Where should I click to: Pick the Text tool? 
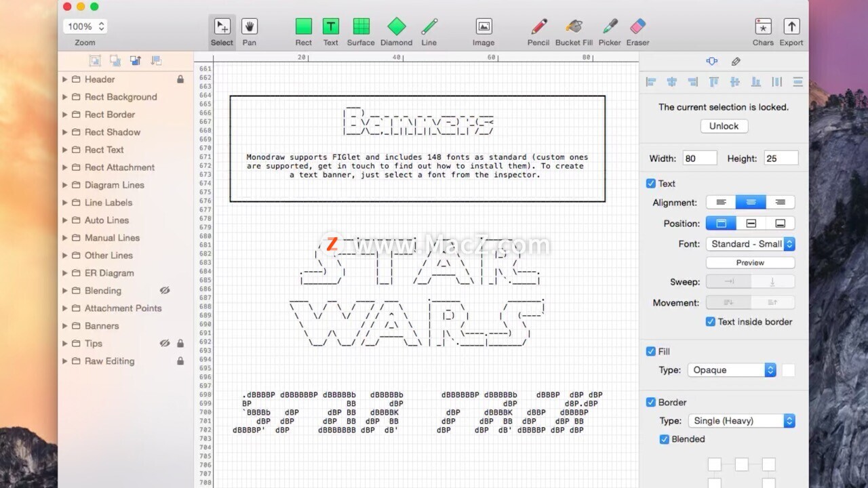pos(330,32)
